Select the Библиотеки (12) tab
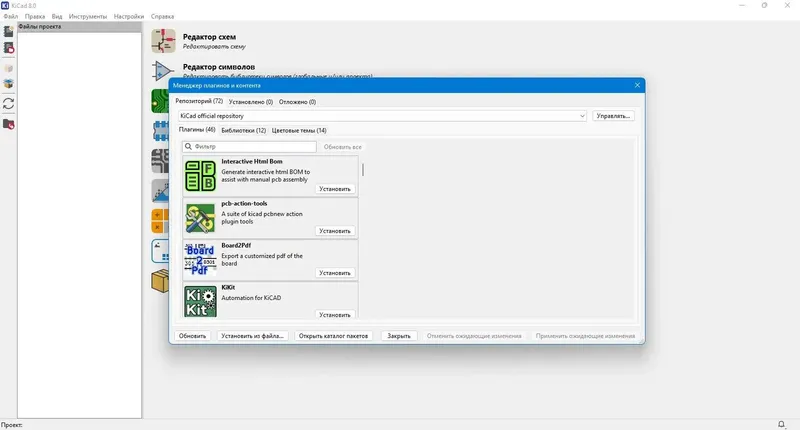800x430 pixels. click(x=243, y=131)
